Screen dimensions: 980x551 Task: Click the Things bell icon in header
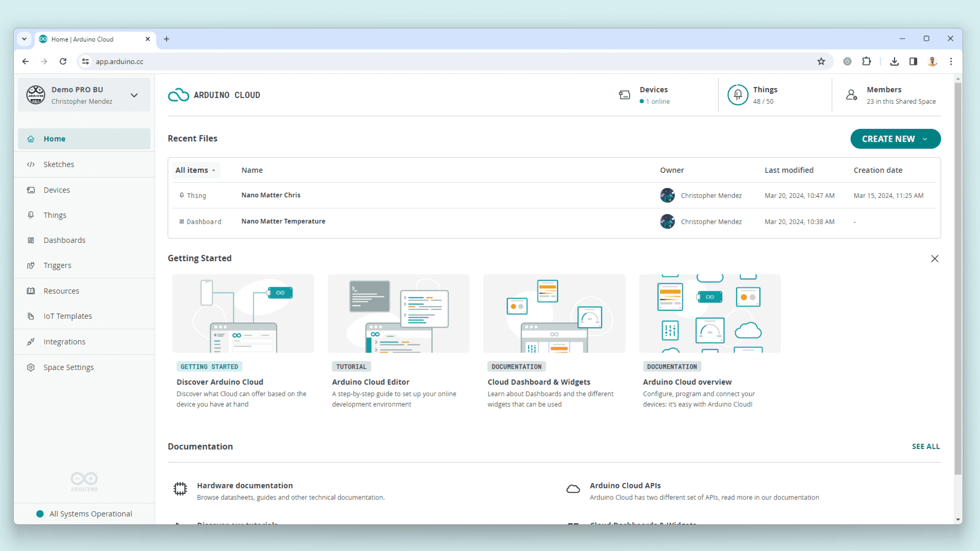pos(737,95)
